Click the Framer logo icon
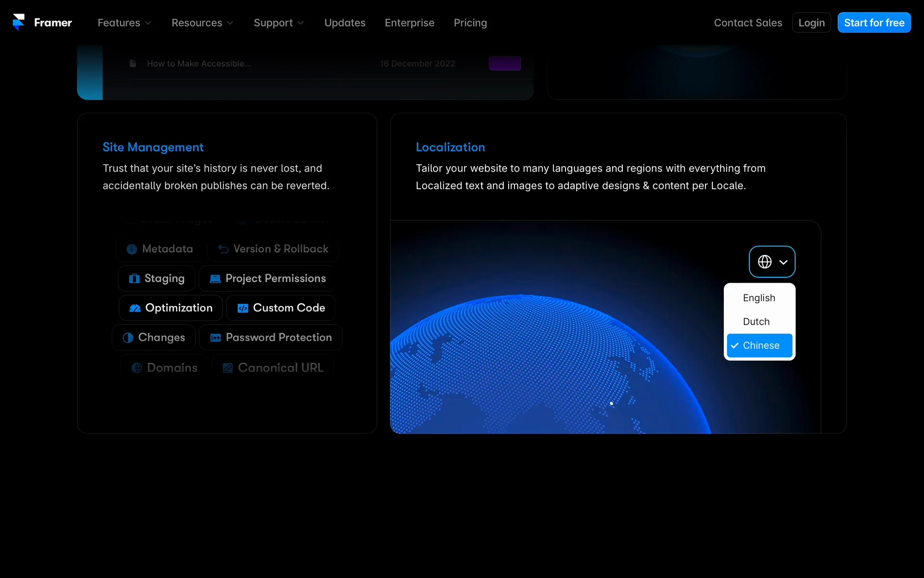This screenshot has width=924, height=578. [18, 22]
